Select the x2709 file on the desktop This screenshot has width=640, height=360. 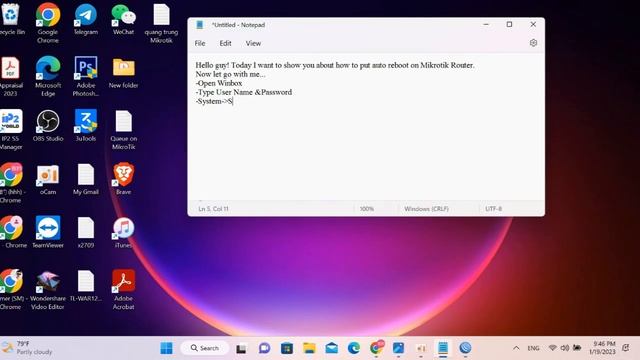point(86,232)
